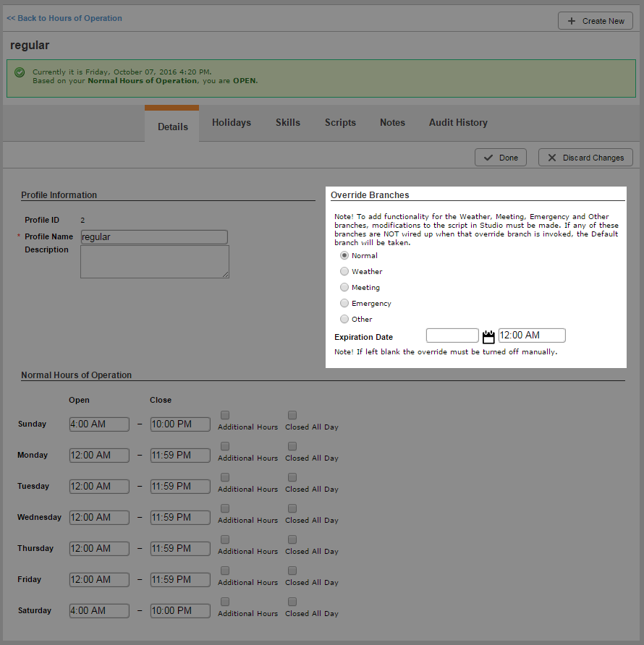Check Closed All Day for Tuesday
Viewport: 644px width, 645px height.
coord(292,477)
